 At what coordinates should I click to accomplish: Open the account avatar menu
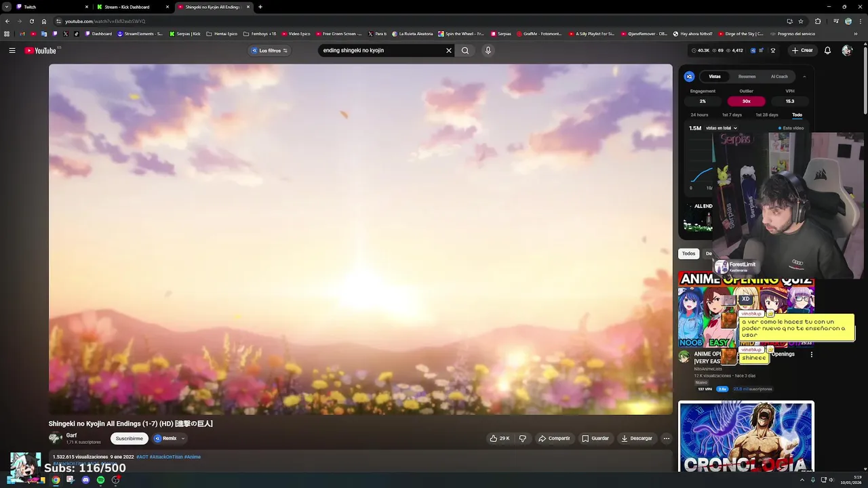[x=846, y=50]
